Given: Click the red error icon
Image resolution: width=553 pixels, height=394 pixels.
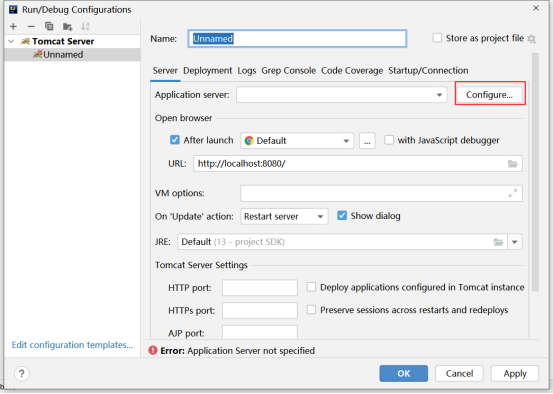Looking at the screenshot, I should [153, 350].
